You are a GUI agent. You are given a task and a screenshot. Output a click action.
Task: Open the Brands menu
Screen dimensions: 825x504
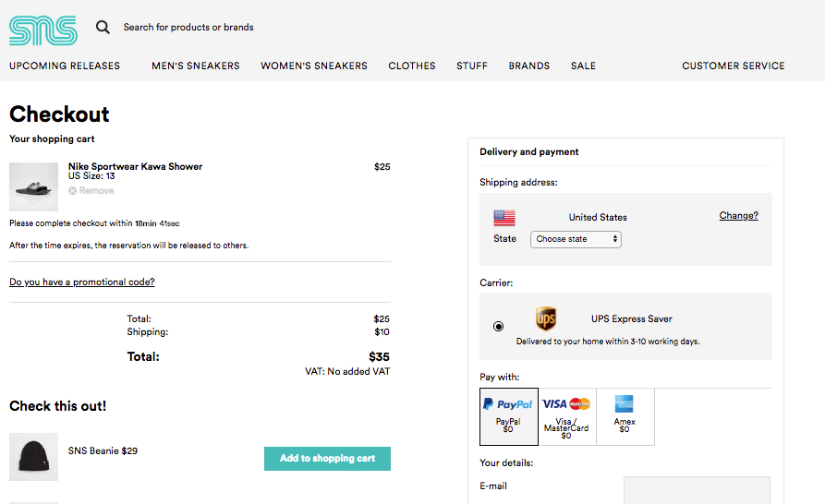click(x=529, y=66)
